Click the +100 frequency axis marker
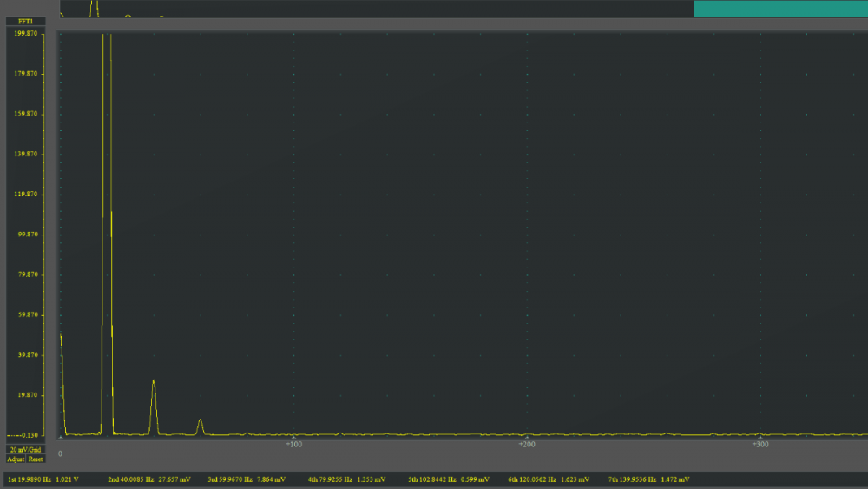868x489 pixels. tap(293, 444)
